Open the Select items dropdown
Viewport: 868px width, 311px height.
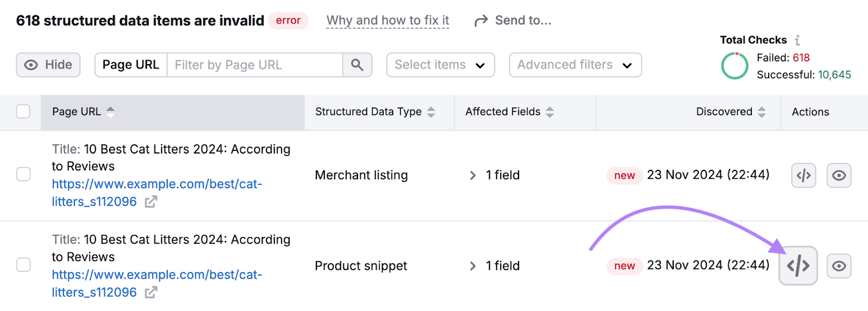[x=440, y=65]
